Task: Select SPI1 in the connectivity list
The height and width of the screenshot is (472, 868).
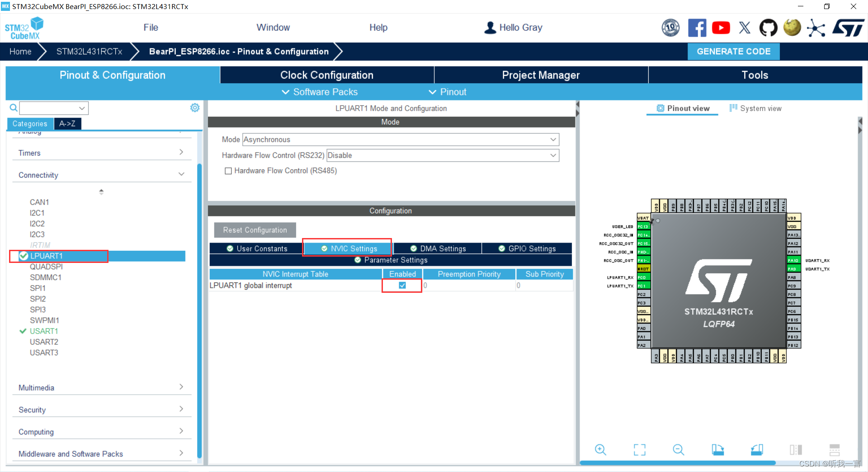Action: click(38, 288)
